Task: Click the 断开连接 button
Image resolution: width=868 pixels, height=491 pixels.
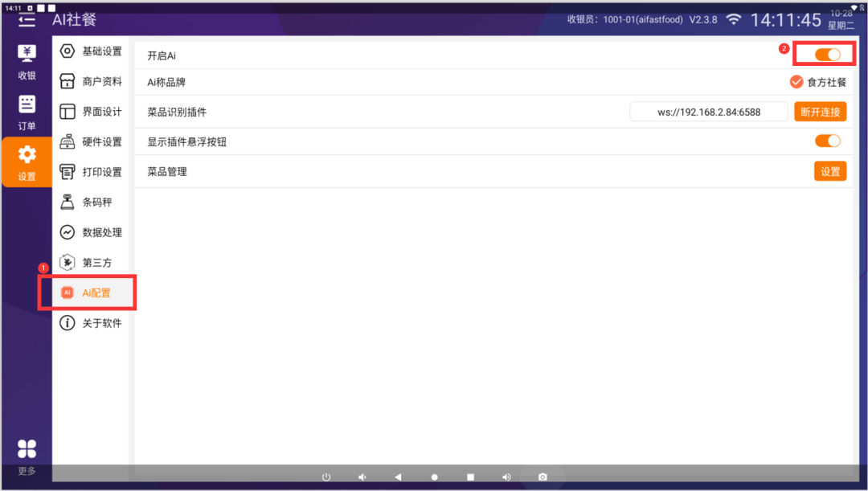Action: pos(820,112)
